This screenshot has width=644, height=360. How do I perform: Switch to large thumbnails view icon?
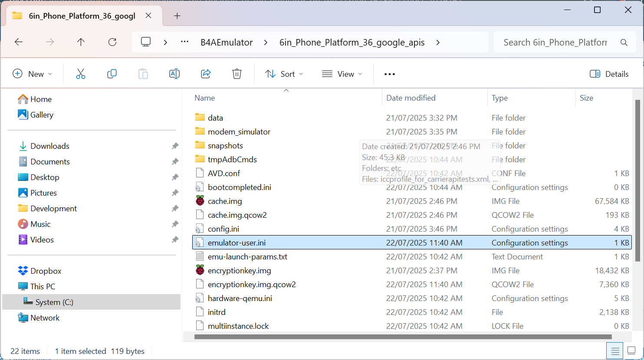click(632, 350)
